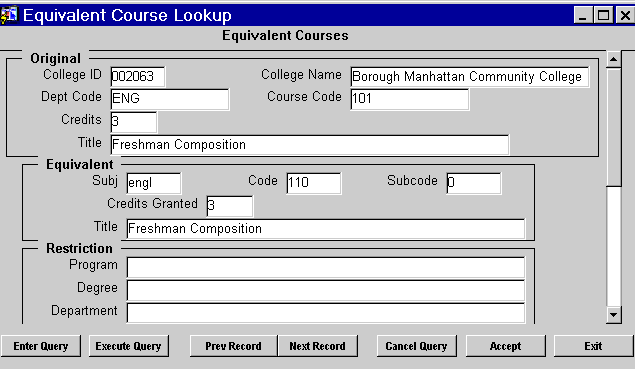The height and width of the screenshot is (369, 635).
Task: Click the Enter Query button
Action: 40,346
